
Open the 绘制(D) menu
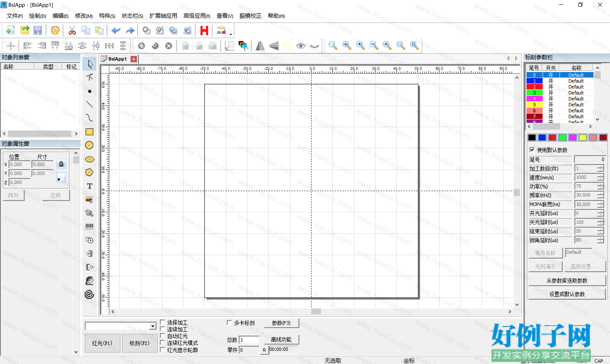38,16
